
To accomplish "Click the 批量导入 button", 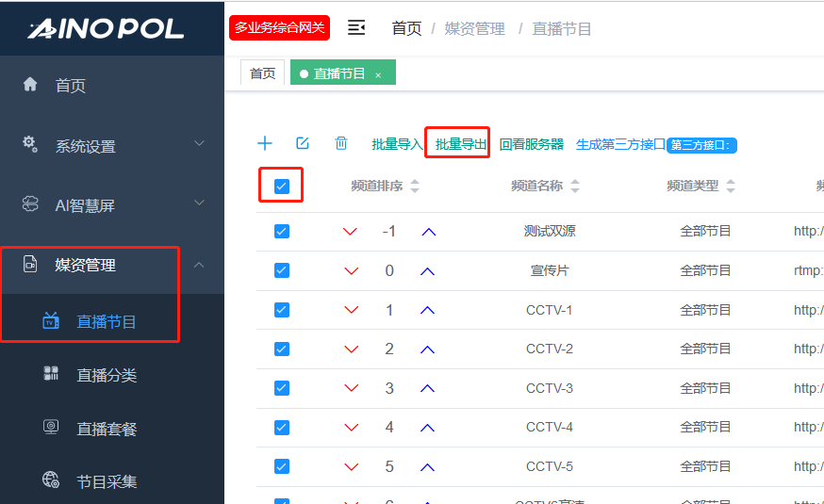I will tap(397, 144).
